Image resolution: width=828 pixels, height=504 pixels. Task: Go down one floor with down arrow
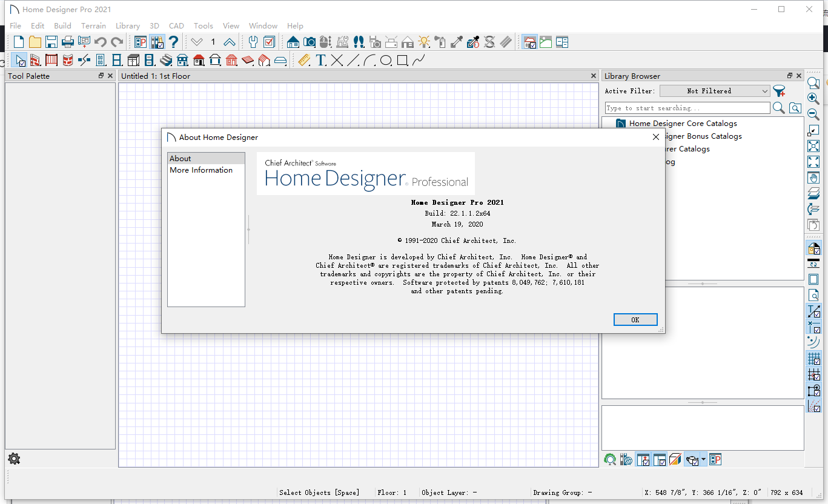(x=197, y=42)
